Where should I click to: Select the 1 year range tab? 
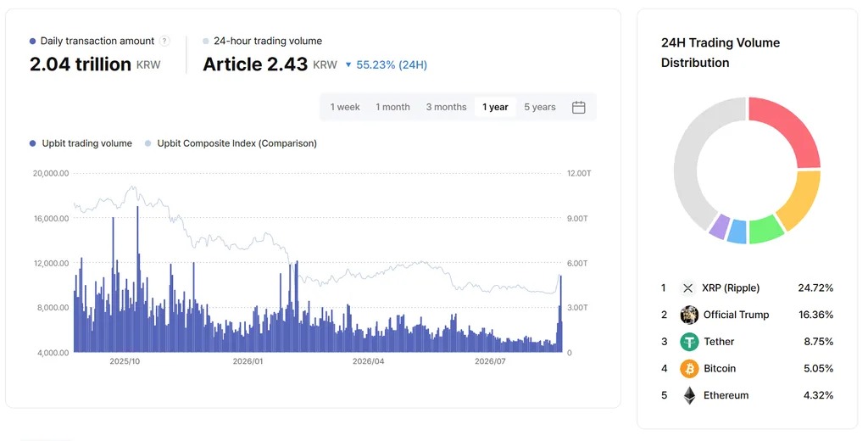tap(495, 107)
